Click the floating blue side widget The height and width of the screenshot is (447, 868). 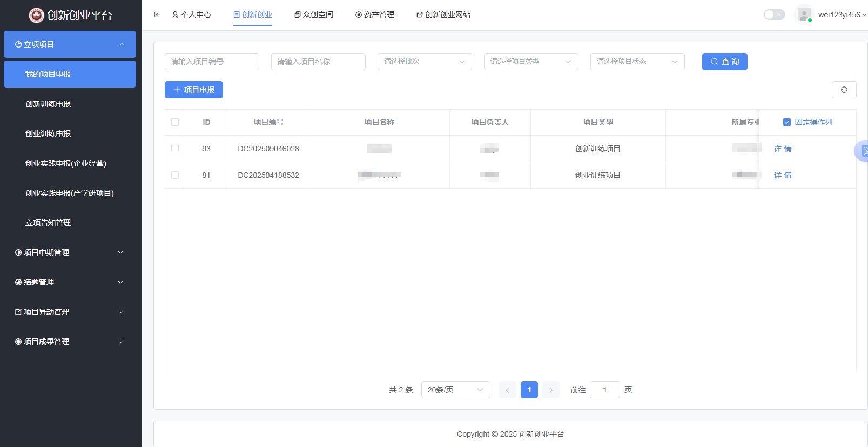pyautogui.click(x=862, y=151)
